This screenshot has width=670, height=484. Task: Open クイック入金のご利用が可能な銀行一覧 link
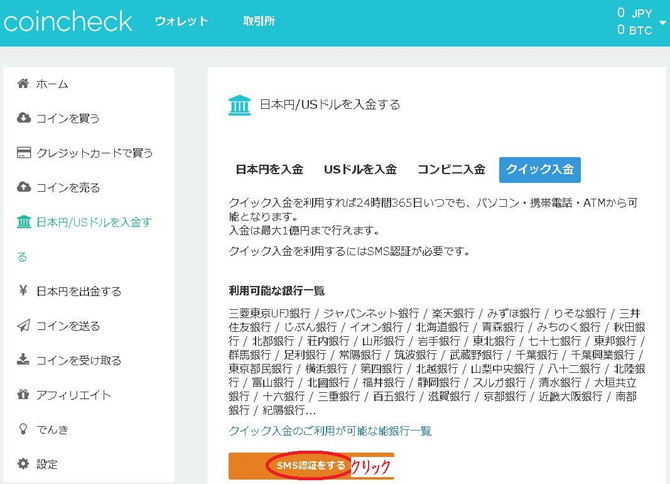click(x=330, y=431)
